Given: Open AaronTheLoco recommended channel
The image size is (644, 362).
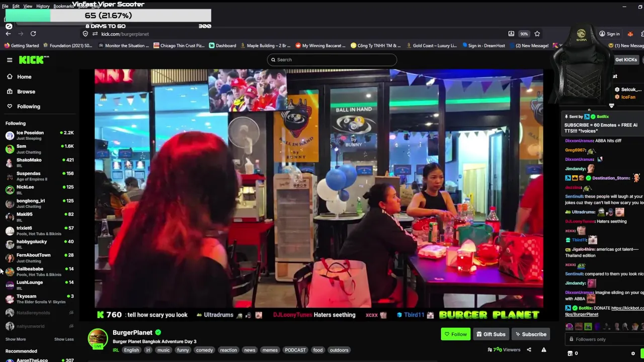Looking at the screenshot, I should 39,360.
